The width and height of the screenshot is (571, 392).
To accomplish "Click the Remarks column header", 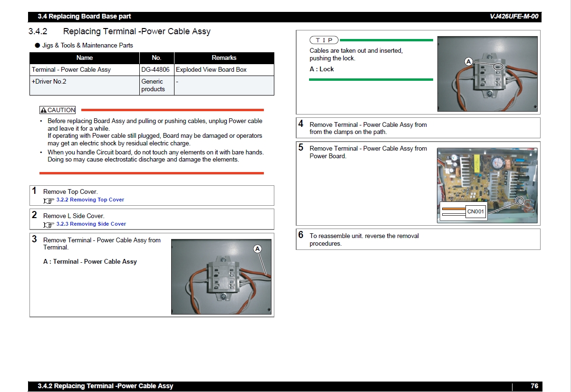I will [x=224, y=58].
